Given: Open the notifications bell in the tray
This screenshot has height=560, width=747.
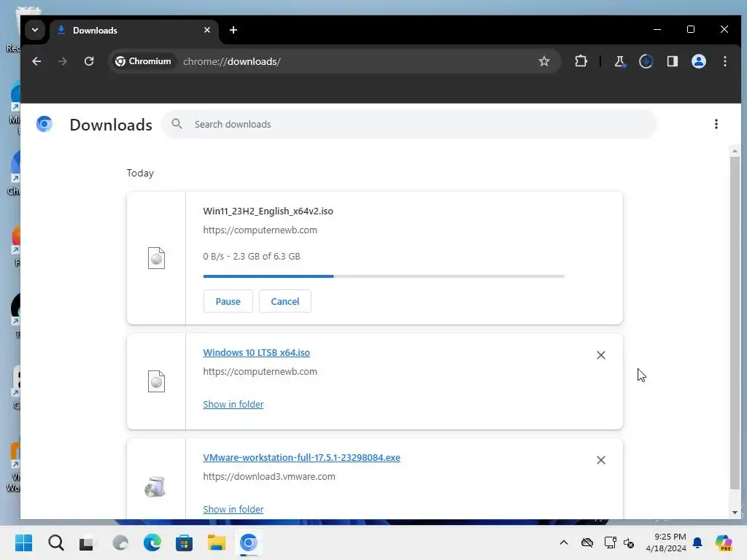Looking at the screenshot, I should (x=697, y=542).
